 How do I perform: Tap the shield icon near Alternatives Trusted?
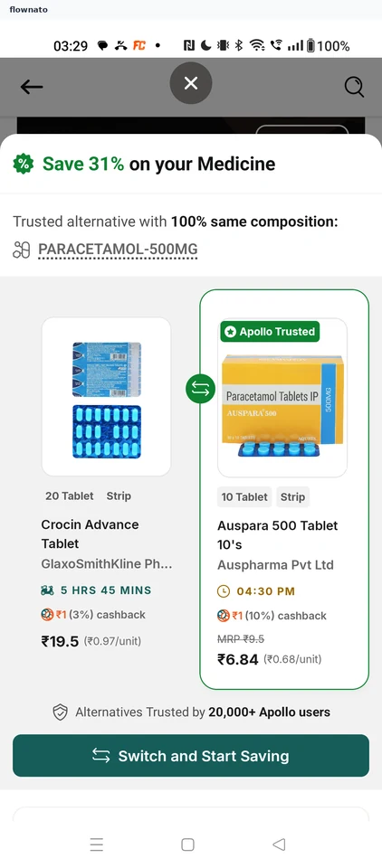(x=61, y=712)
